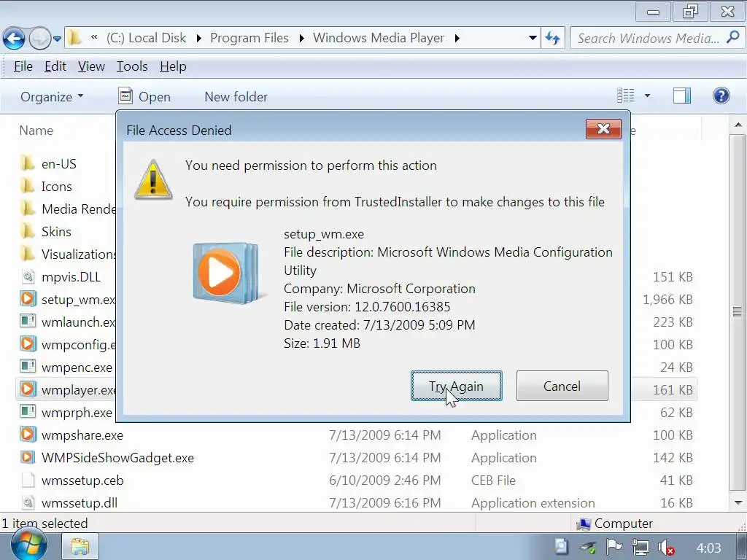
Task: Select the Program Files breadcrumb
Action: (x=249, y=38)
